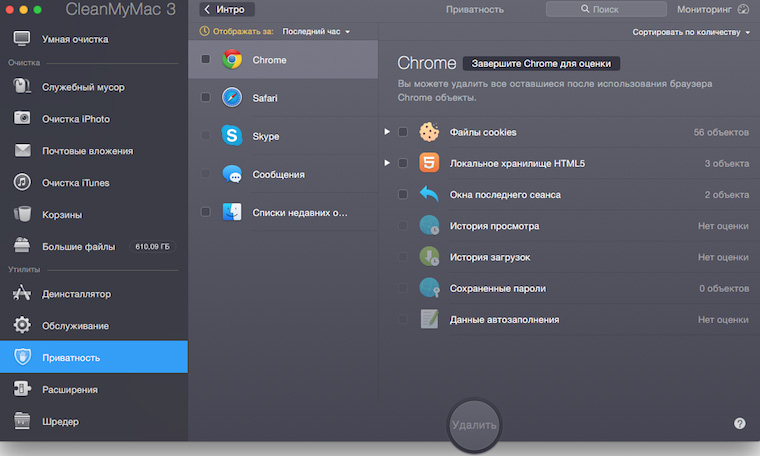760x456 pixels.
Task: Click the Очистка iTunes music icon
Action: tap(22, 182)
